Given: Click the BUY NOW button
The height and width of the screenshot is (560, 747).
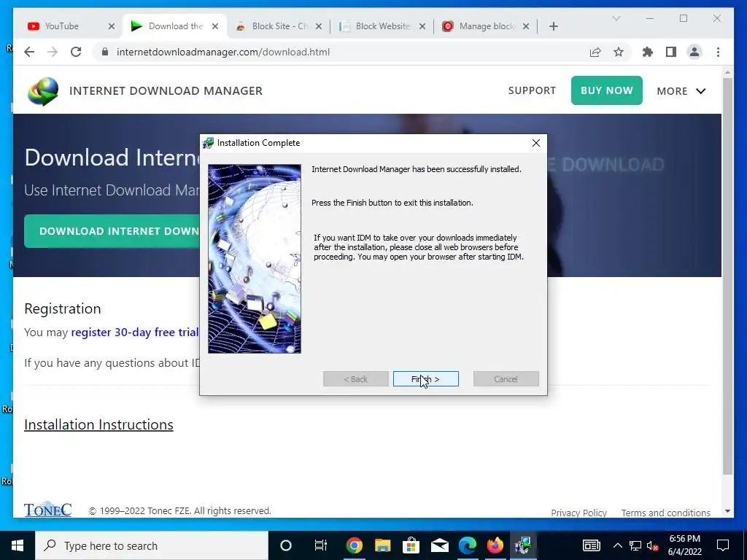Looking at the screenshot, I should coord(606,90).
